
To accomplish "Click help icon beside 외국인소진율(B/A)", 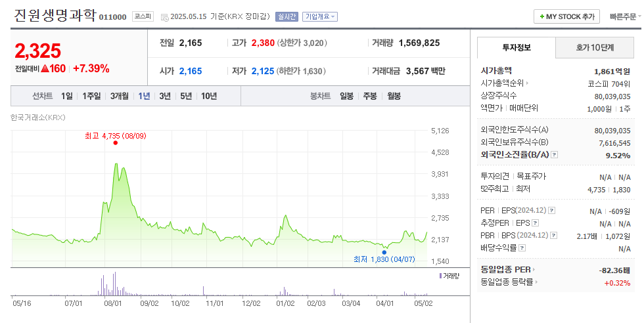I will point(555,156).
